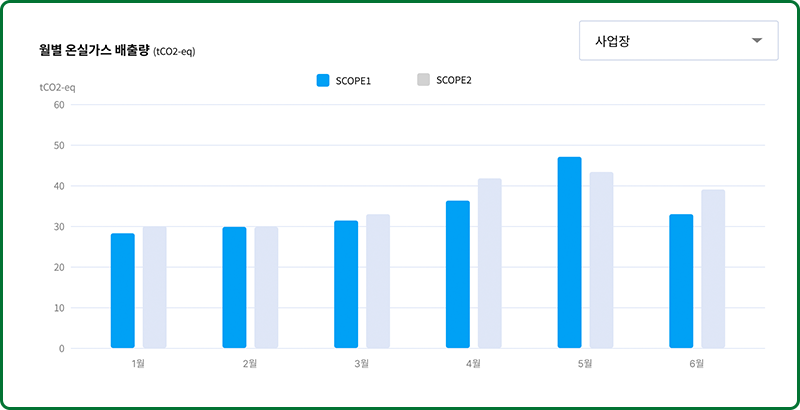The image size is (800, 410).
Task: Click the SCOPE1 legend label text
Action: click(354, 80)
